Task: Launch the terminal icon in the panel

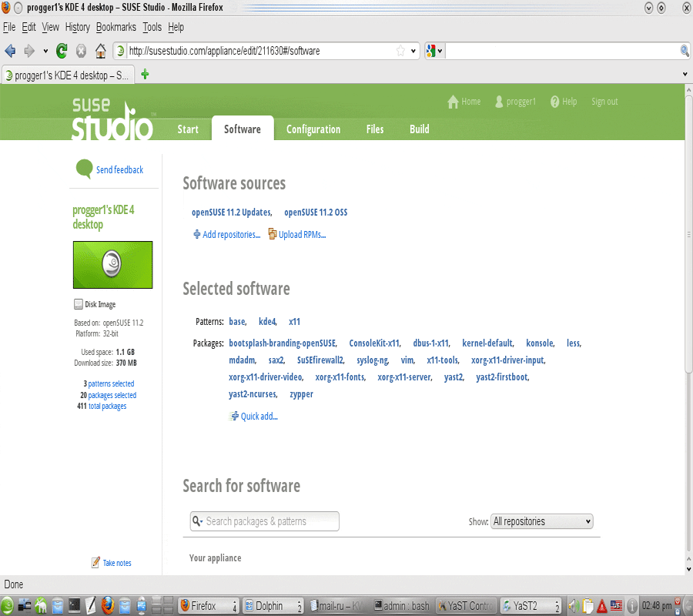Action: pyautogui.click(x=74, y=605)
